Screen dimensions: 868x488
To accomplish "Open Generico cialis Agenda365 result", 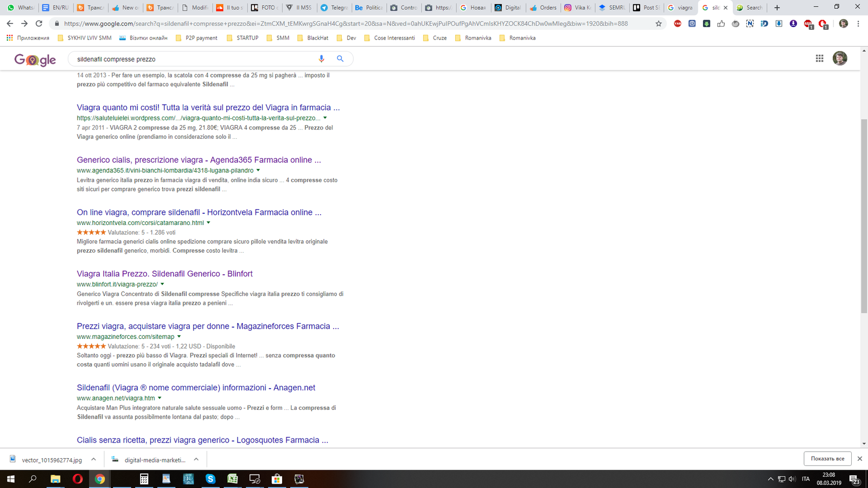I will click(x=199, y=160).
